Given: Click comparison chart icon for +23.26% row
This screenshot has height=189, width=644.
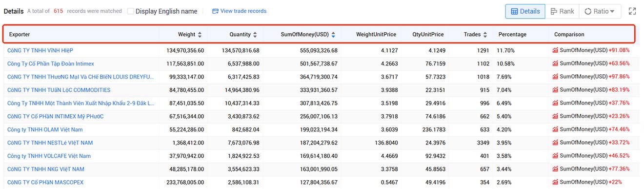Looking at the screenshot, I should (x=555, y=116).
